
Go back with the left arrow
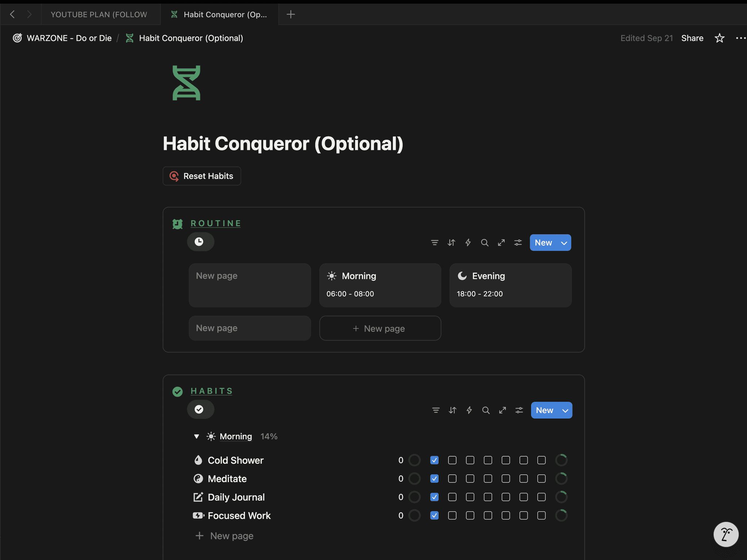(12, 15)
